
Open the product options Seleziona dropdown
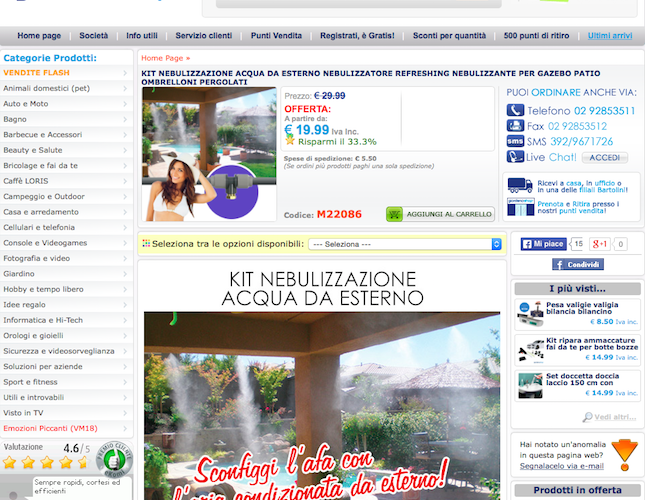405,244
